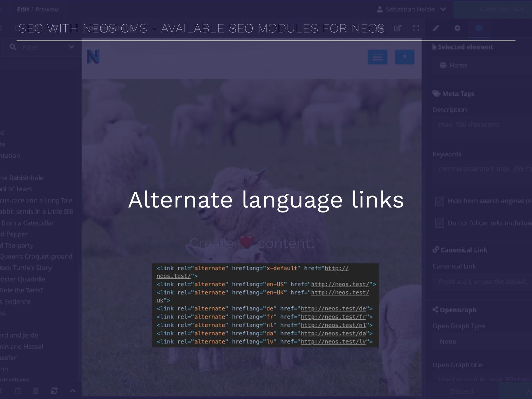Enable Do not follow links checkbox
532x399 pixels.
439,223
